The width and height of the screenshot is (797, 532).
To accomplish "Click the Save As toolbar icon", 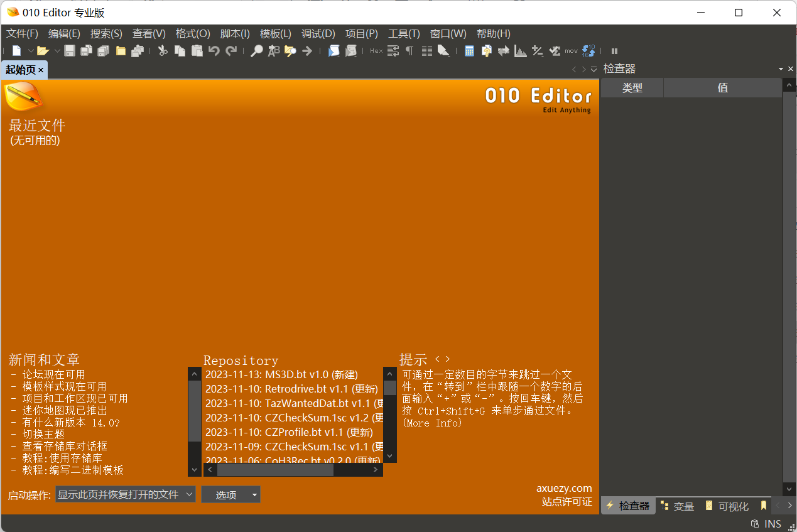I will tap(87, 51).
